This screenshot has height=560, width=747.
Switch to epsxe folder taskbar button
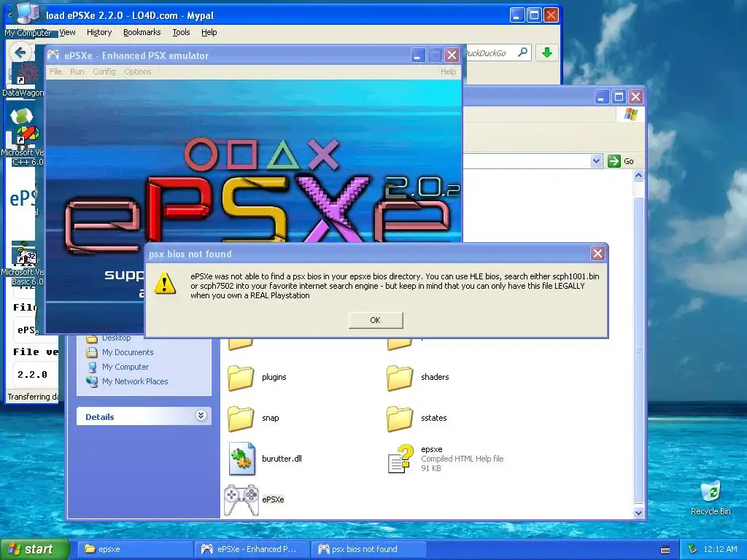coord(136,549)
